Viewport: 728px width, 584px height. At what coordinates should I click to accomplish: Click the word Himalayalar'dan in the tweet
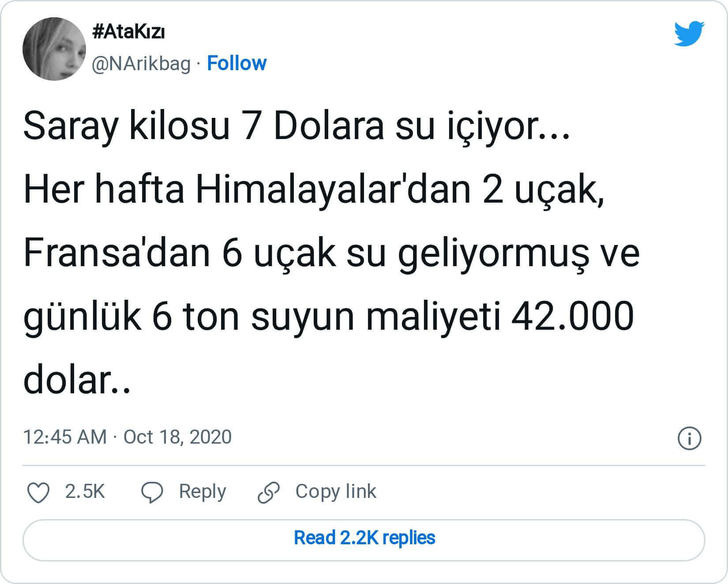(x=333, y=191)
